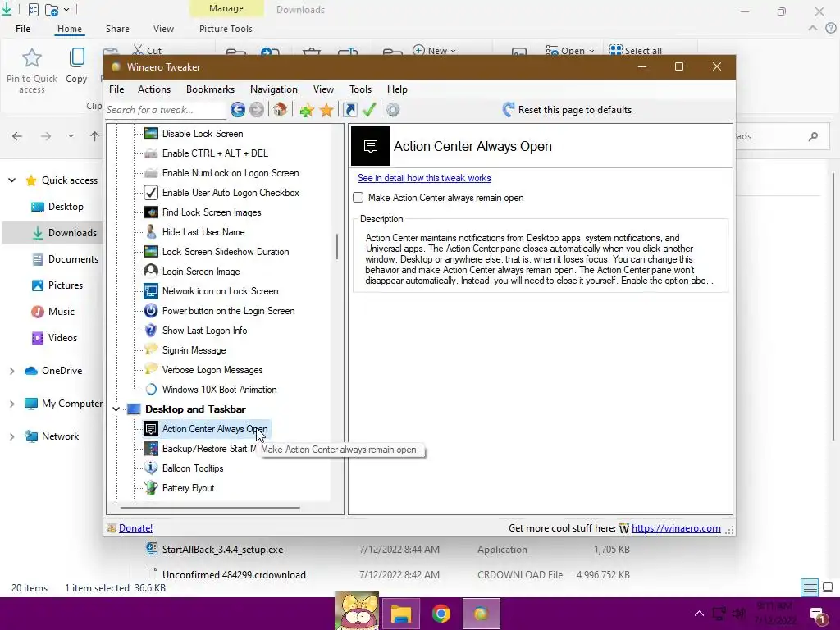The height and width of the screenshot is (630, 840).
Task: Click Windows 10X Boot Animation spinner icon
Action: 151,390
